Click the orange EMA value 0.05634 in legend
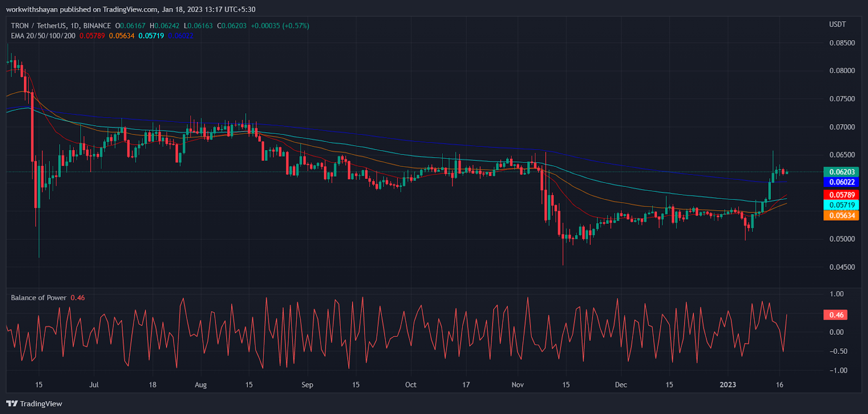This screenshot has width=868, height=414. (x=122, y=36)
